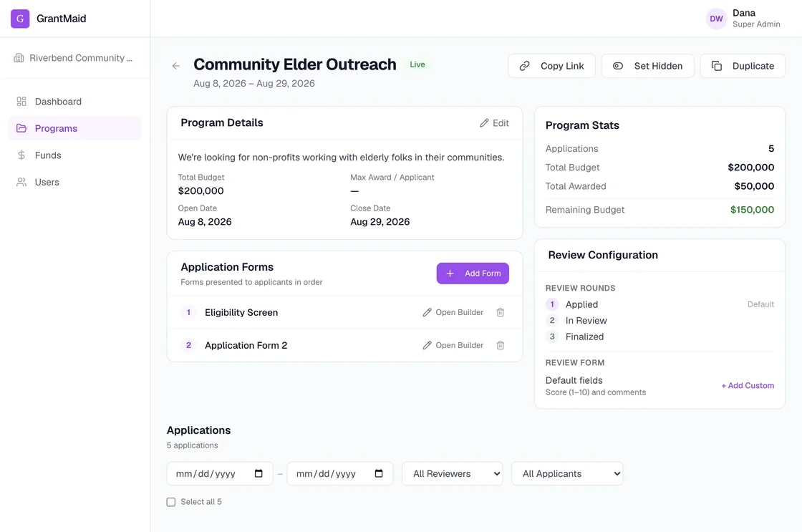Screen dimensions: 802x532
Task: Open the Riverbend Community organization switcher
Action: click(74, 58)
